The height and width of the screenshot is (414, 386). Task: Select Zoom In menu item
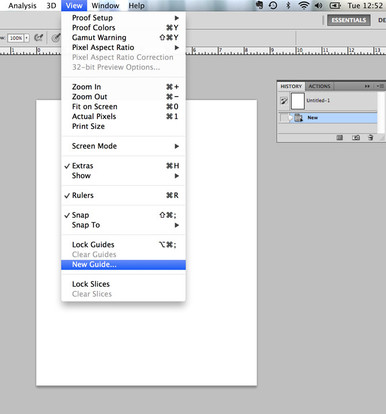123,87
